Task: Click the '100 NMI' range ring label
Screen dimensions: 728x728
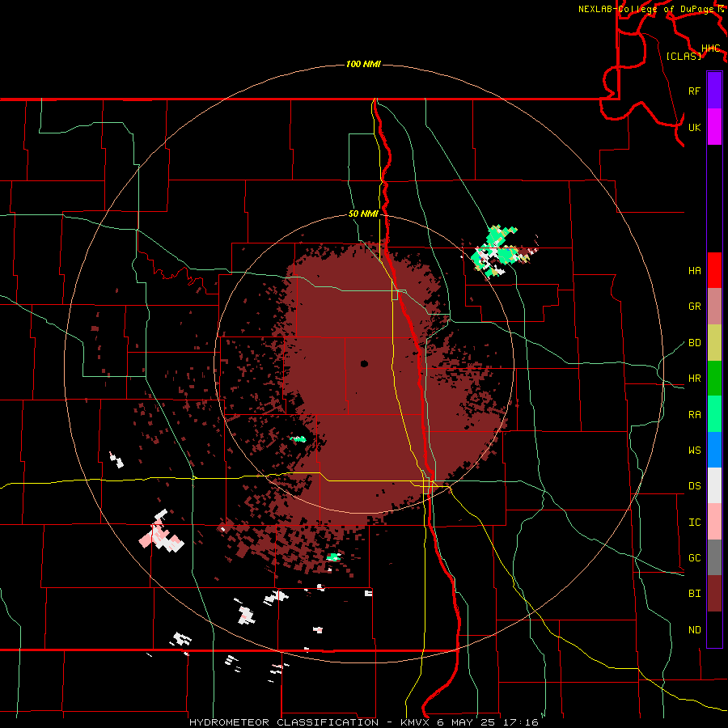Action: tap(363, 64)
